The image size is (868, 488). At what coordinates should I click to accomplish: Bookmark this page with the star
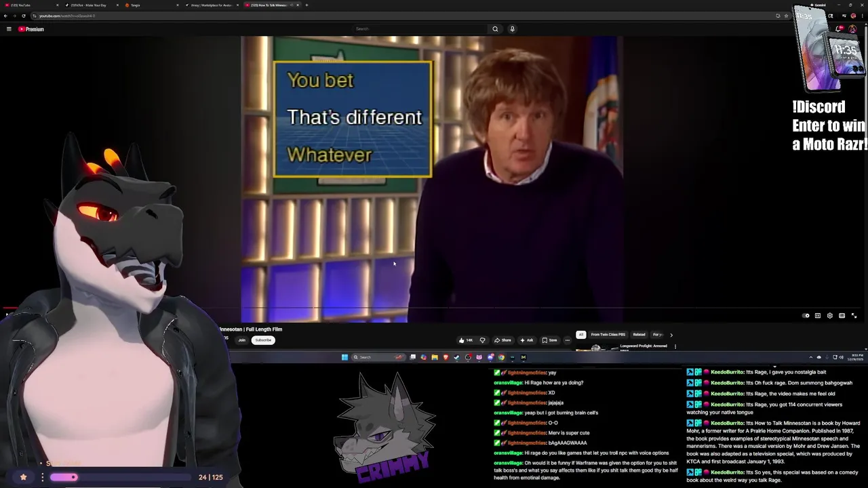(787, 16)
